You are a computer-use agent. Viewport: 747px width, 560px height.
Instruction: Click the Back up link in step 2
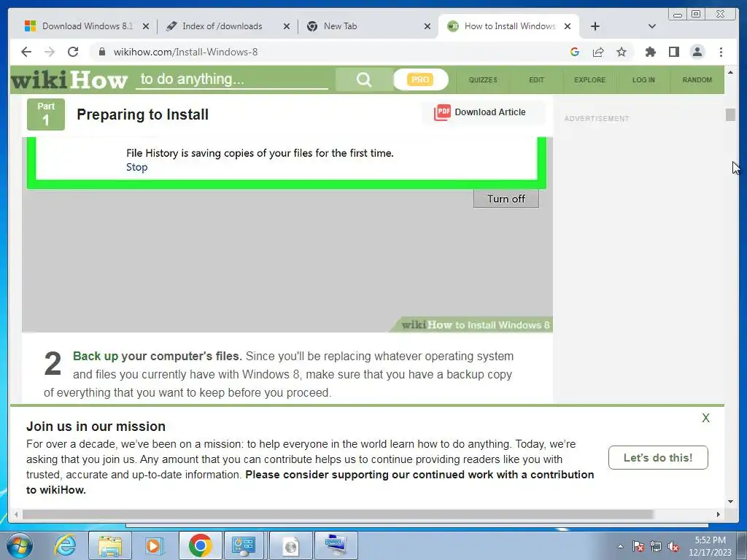pyautogui.click(x=96, y=356)
